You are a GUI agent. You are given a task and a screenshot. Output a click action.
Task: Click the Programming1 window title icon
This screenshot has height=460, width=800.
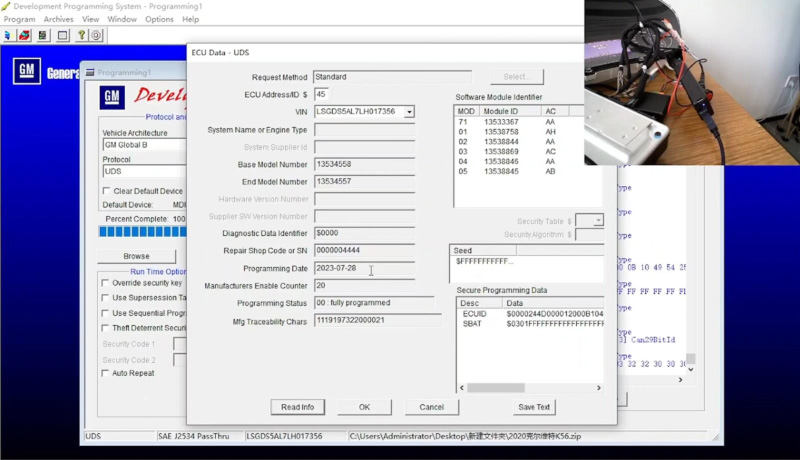point(90,72)
